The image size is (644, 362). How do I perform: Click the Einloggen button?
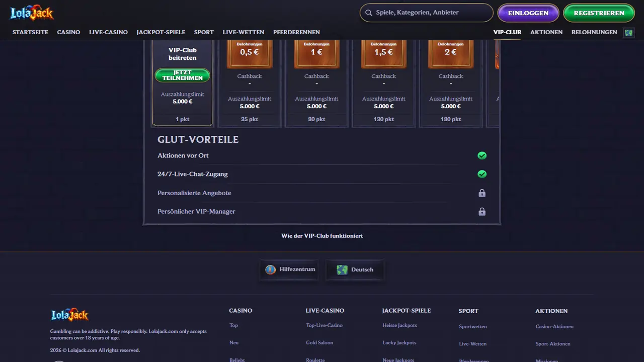[528, 13]
